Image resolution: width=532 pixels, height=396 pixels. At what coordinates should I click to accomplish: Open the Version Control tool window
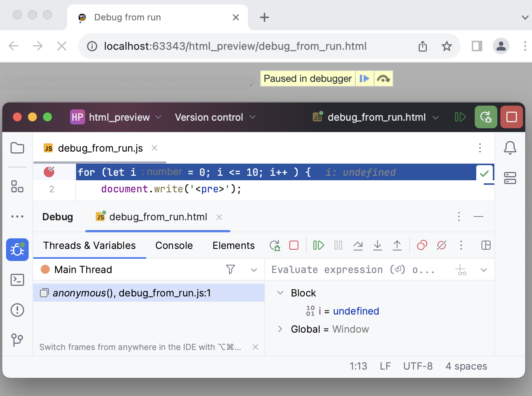click(x=17, y=340)
